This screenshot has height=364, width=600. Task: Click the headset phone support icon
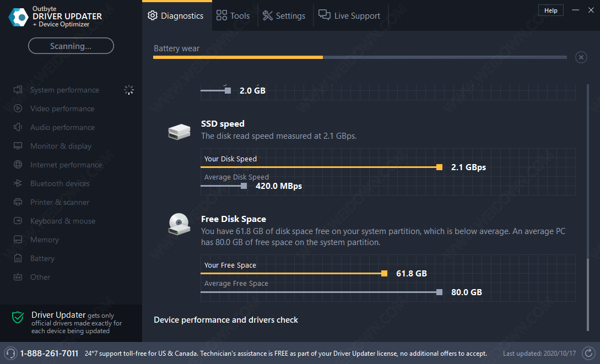pyautogui.click(x=10, y=354)
